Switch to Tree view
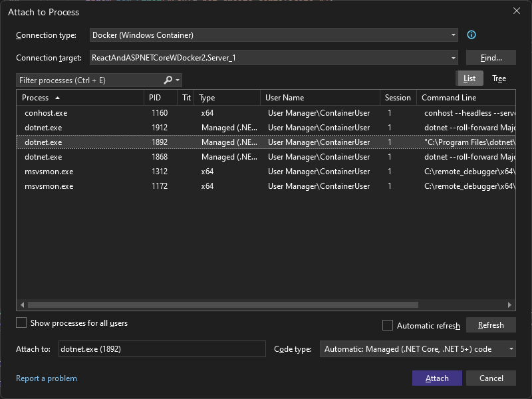Viewport: 532px width, 399px height. [x=499, y=78]
